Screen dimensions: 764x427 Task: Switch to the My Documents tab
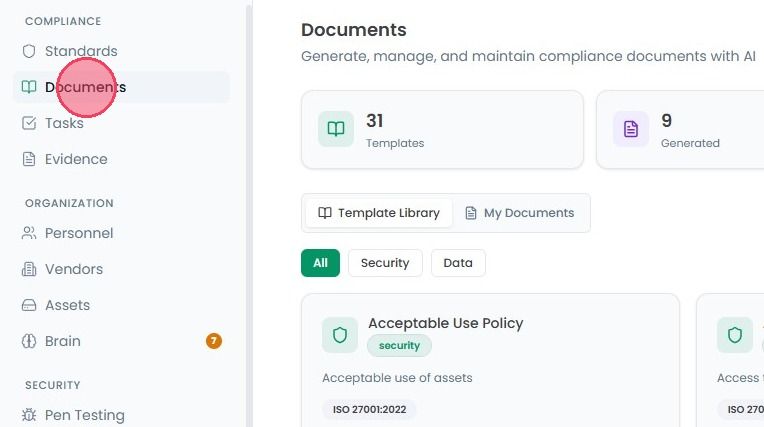[520, 213]
